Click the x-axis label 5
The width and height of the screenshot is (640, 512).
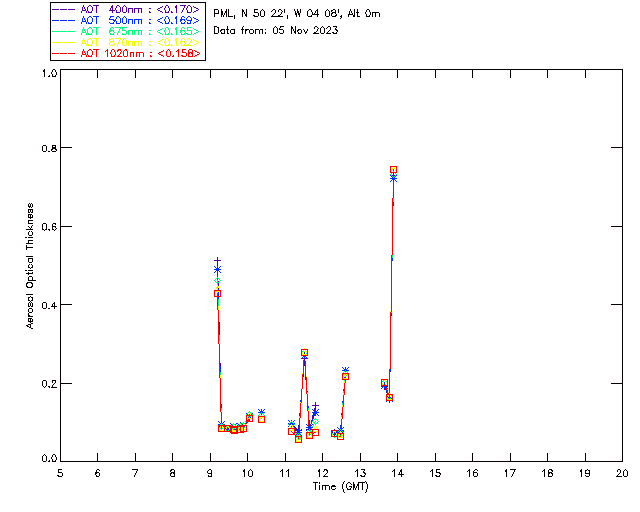60,473
